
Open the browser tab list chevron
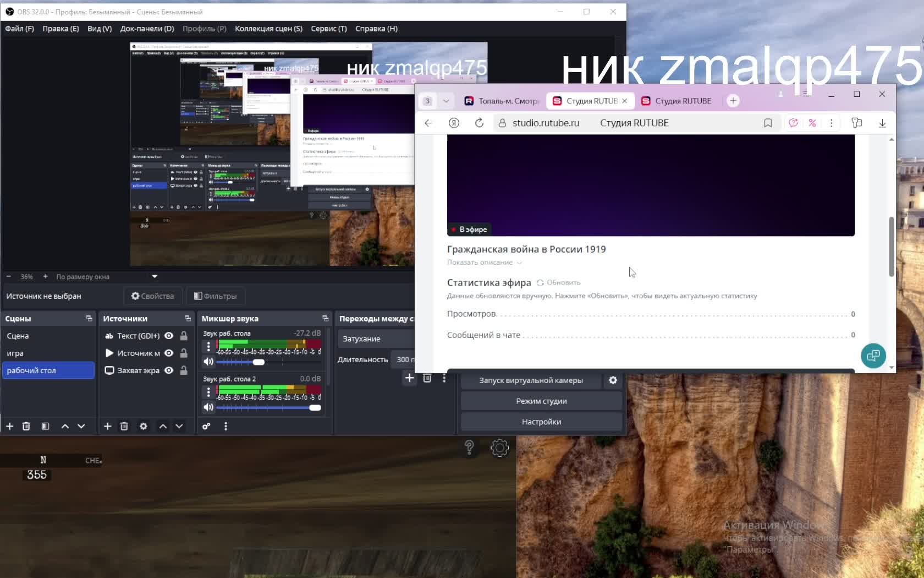point(446,101)
